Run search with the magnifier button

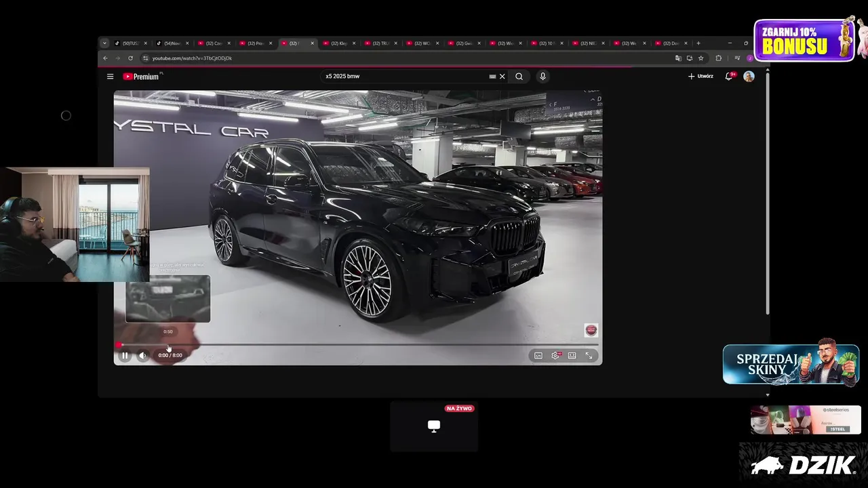[x=519, y=77]
